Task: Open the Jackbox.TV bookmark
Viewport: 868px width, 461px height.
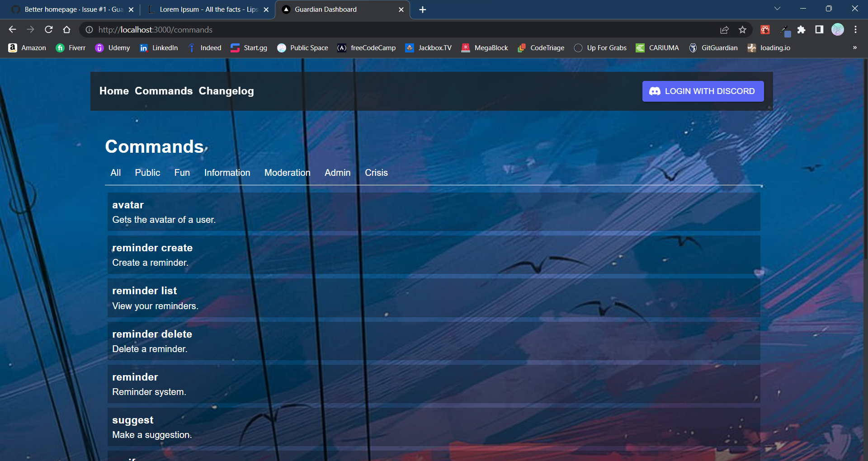Action: [x=428, y=48]
